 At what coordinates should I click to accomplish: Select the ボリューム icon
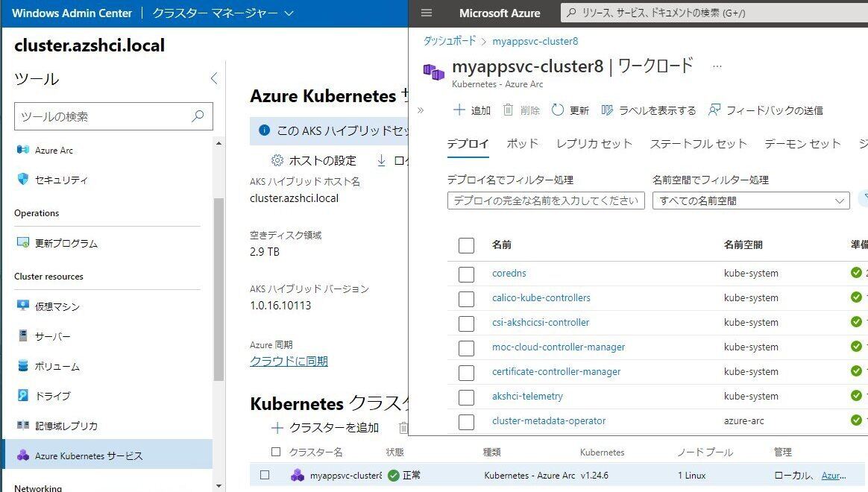[22, 365]
